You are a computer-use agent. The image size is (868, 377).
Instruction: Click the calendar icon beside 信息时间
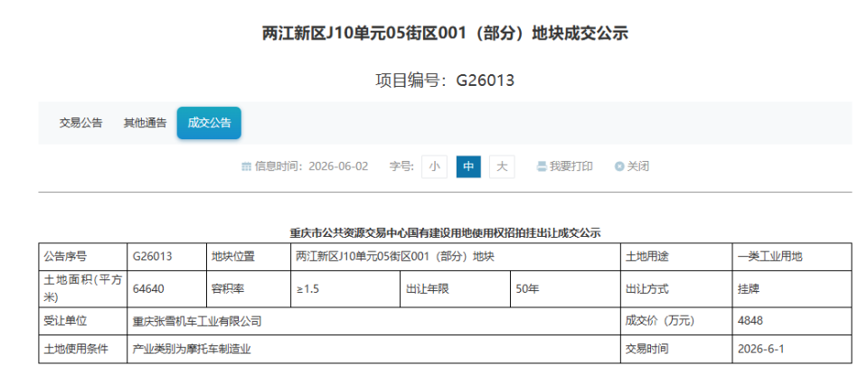click(247, 166)
